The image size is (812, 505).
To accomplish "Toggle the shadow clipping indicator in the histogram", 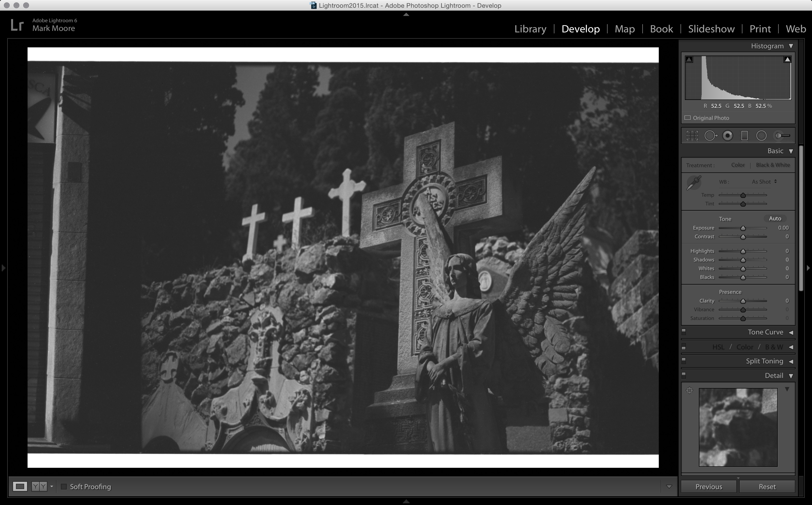I will [x=689, y=59].
